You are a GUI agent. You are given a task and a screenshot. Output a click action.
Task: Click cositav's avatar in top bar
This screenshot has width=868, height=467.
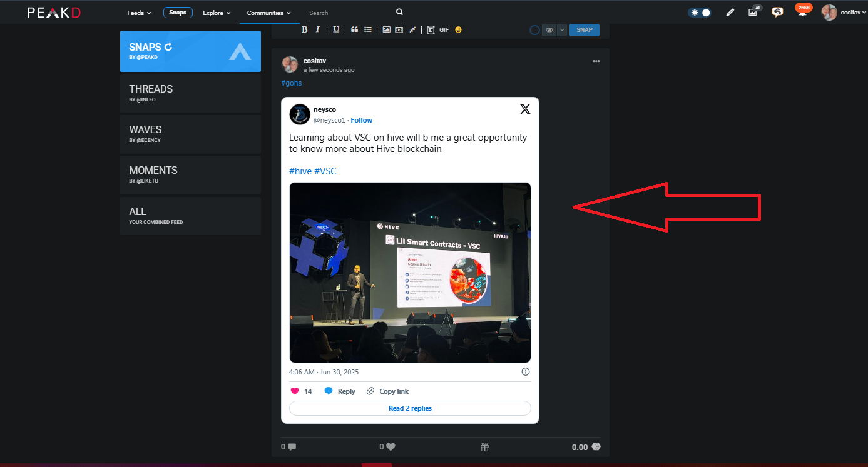point(829,13)
